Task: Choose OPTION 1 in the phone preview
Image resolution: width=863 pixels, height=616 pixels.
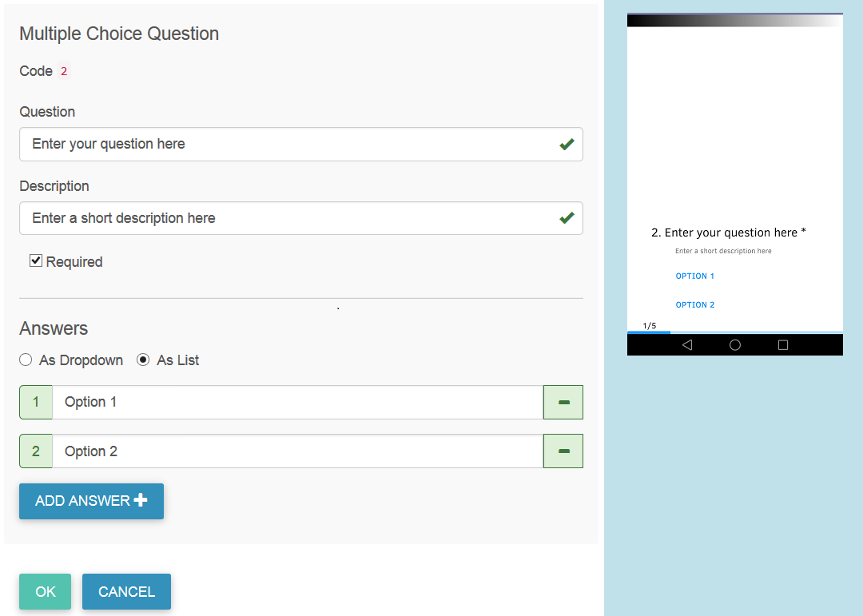Action: (694, 276)
